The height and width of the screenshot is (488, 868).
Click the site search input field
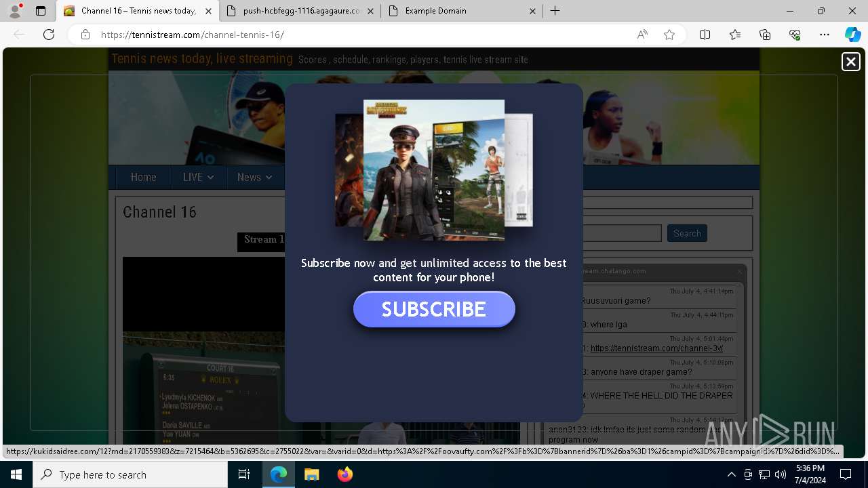tap(622, 233)
